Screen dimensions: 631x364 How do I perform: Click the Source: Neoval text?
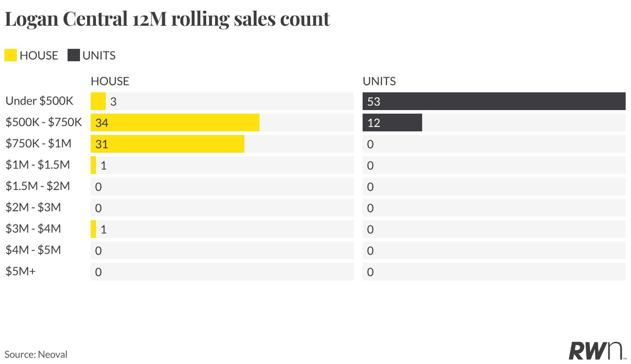click(36, 354)
